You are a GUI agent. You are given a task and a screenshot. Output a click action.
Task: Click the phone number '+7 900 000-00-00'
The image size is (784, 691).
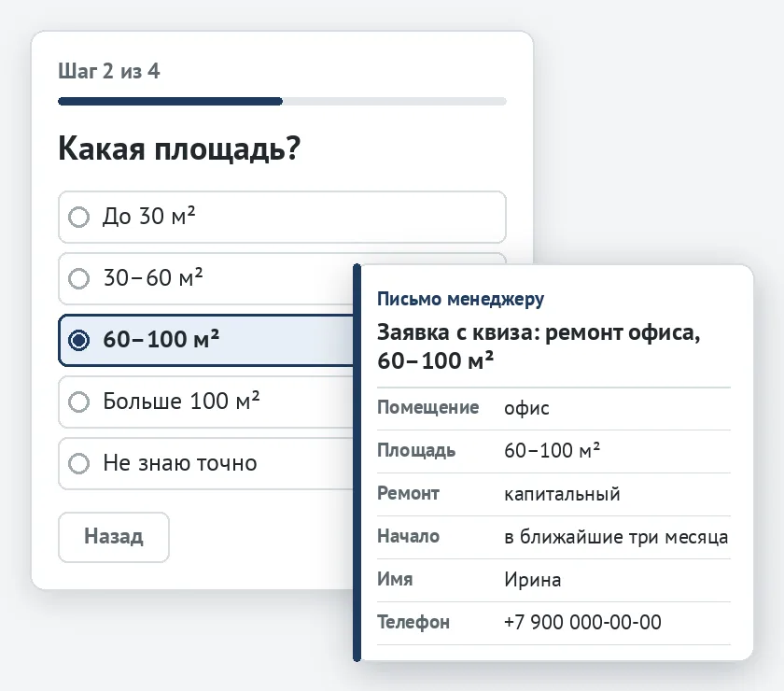tap(582, 623)
